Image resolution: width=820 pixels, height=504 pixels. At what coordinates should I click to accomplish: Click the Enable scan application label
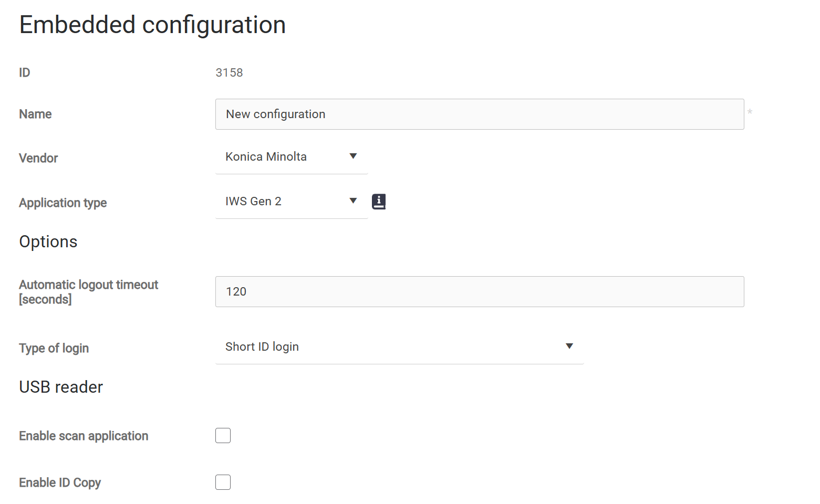84,436
